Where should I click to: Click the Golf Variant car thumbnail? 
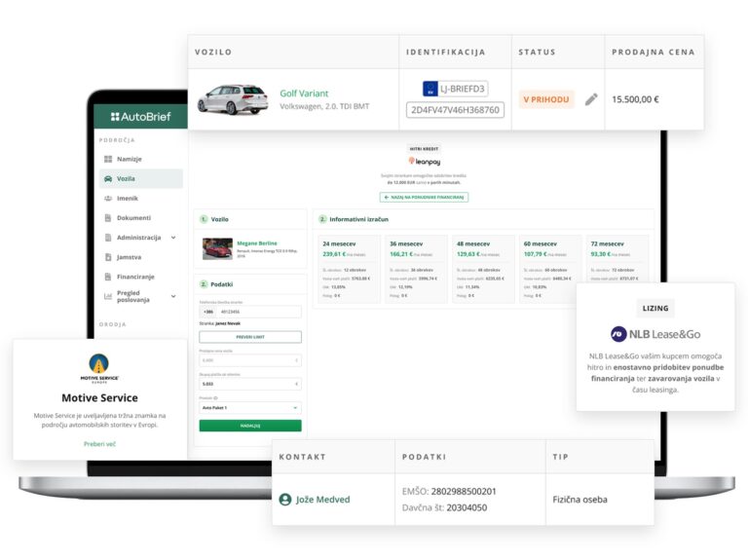click(x=232, y=99)
